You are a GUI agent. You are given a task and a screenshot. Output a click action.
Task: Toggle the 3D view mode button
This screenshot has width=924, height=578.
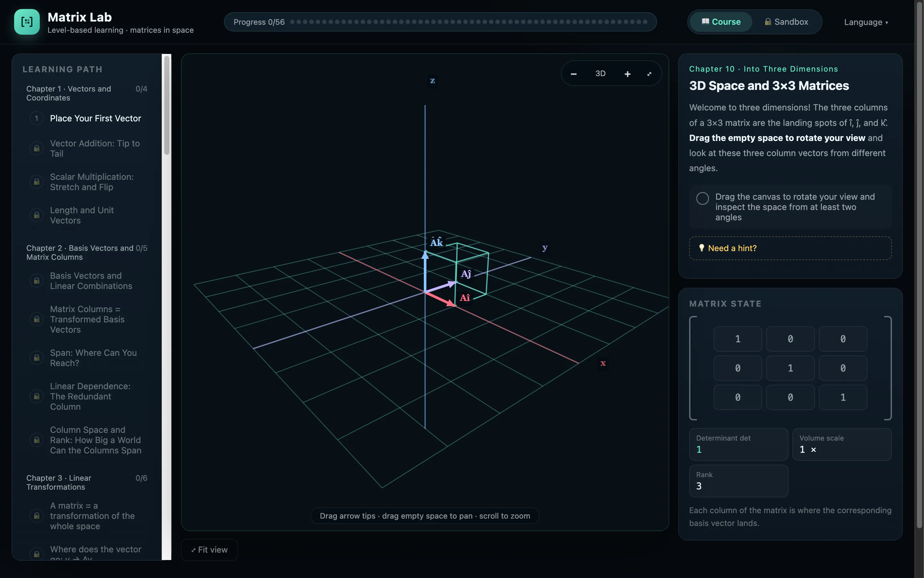pos(600,74)
